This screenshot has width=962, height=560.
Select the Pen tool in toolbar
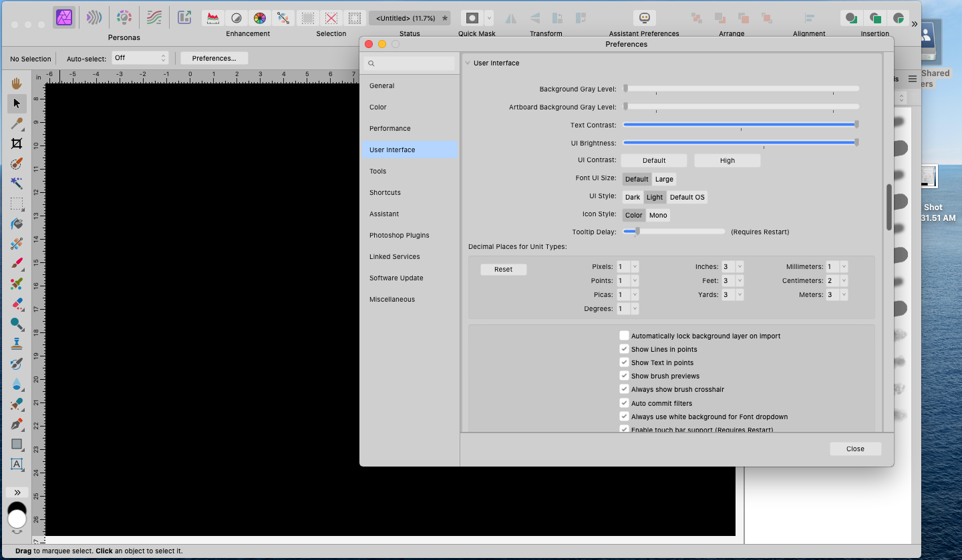pos(17,424)
